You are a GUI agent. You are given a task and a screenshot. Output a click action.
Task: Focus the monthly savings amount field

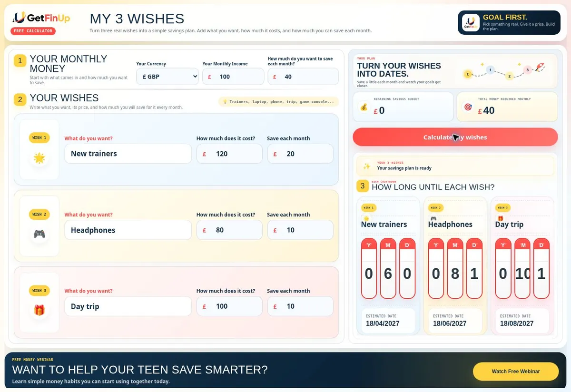coord(303,77)
